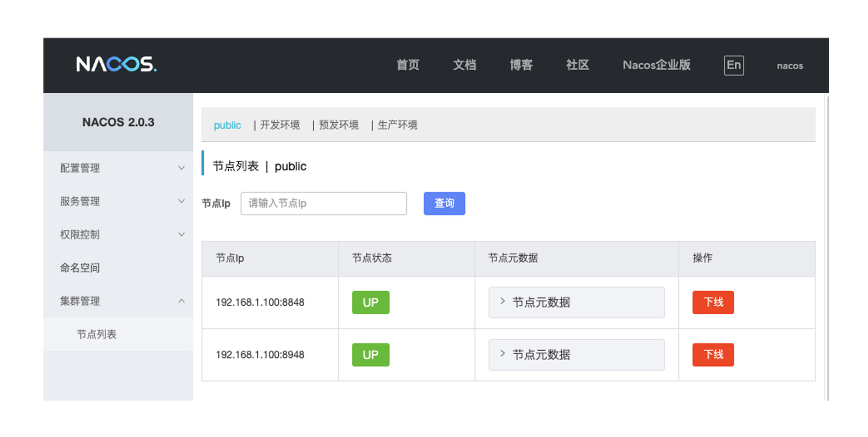Switch to 生产环境 namespace

(x=397, y=125)
